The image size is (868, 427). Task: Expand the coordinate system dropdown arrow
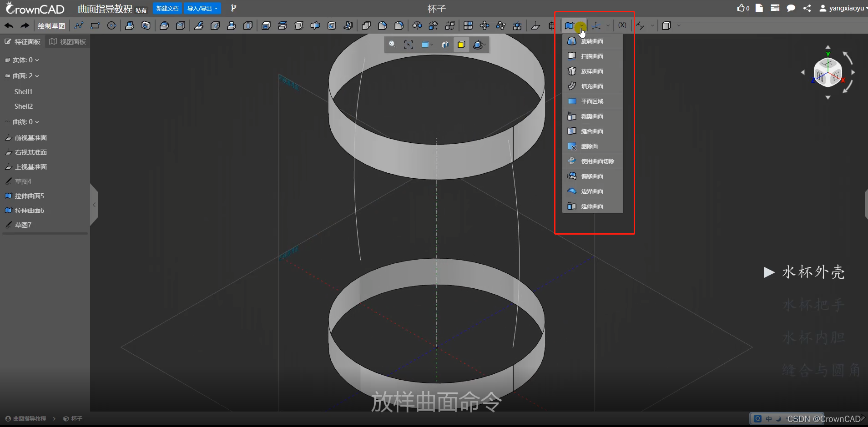point(608,26)
